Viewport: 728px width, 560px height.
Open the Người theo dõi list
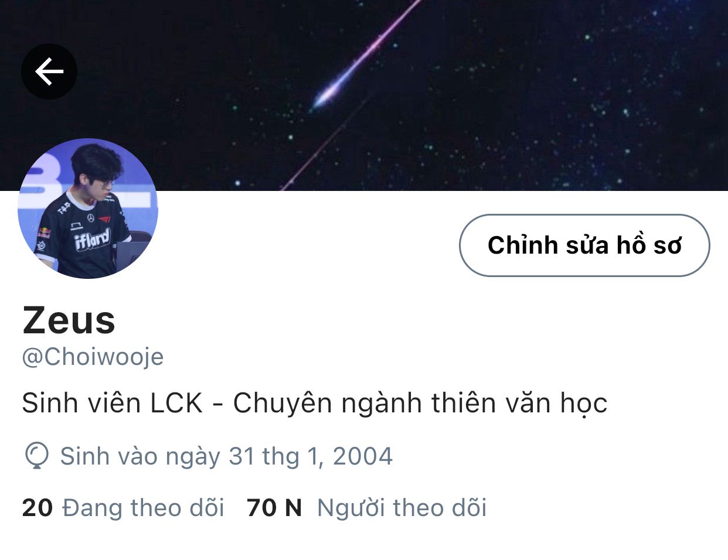pos(402,508)
